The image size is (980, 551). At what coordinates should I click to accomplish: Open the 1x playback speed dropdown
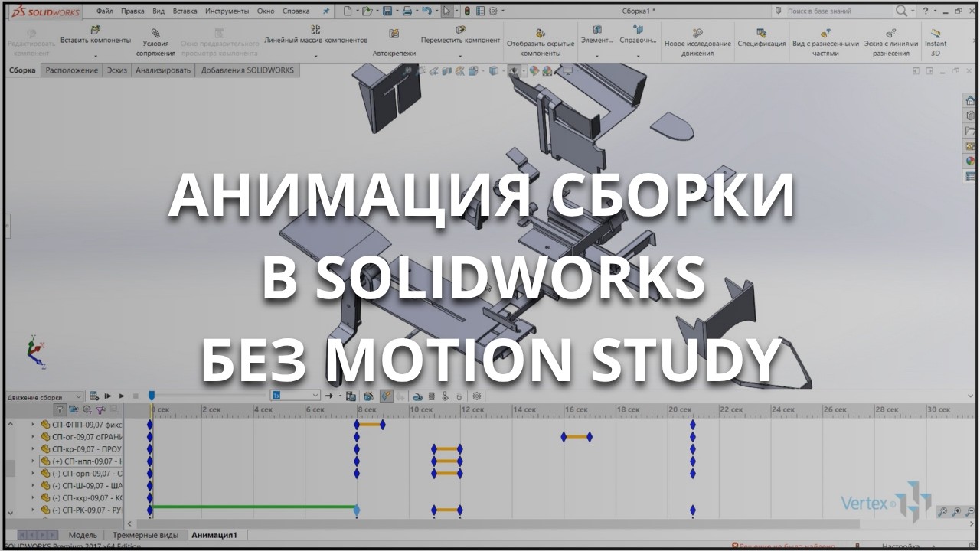(295, 396)
